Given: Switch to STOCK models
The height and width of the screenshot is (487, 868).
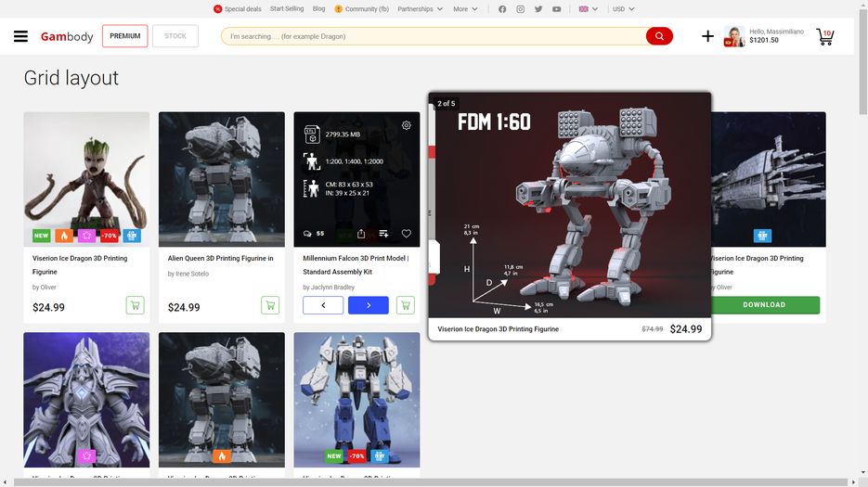Looking at the screenshot, I should pos(175,36).
